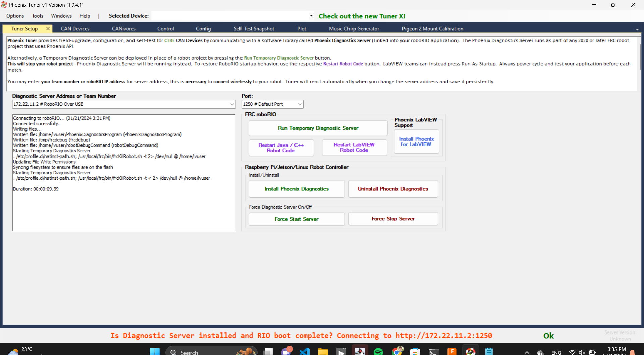Open Task View in the taskbar
644x355 pixels.
pyautogui.click(x=268, y=352)
